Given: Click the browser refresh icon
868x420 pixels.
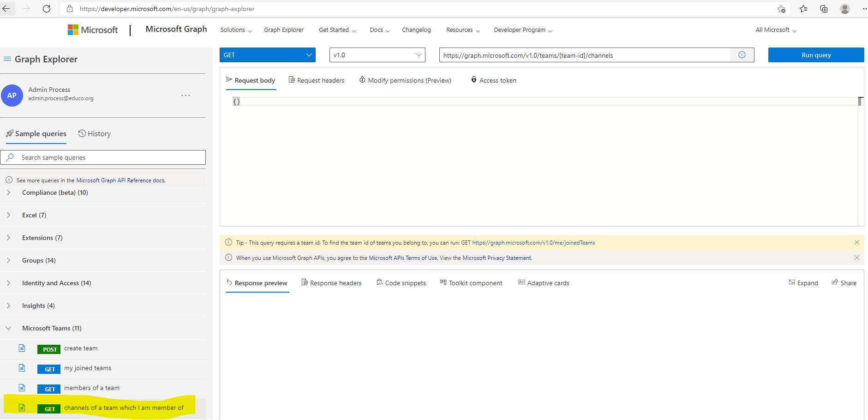Looking at the screenshot, I should pyautogui.click(x=47, y=9).
